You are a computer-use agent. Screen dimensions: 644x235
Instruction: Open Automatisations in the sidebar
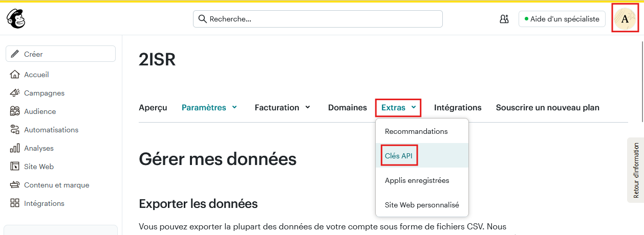(x=51, y=130)
